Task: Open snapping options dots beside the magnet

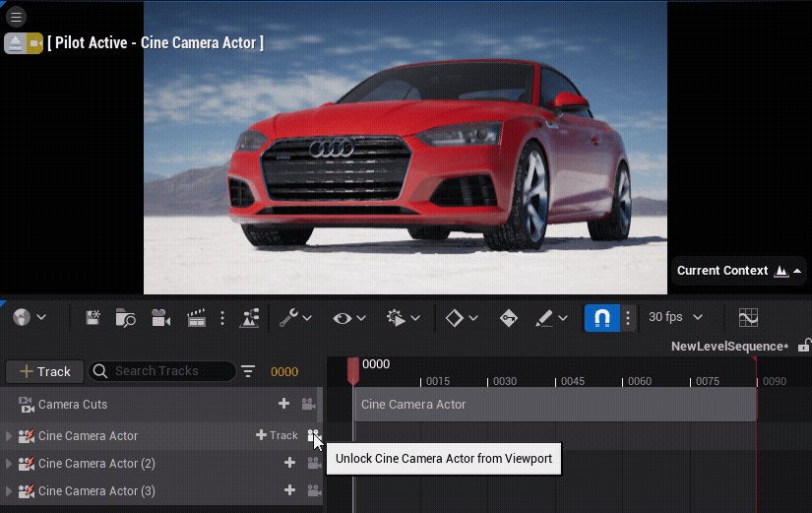Action: 628,318
